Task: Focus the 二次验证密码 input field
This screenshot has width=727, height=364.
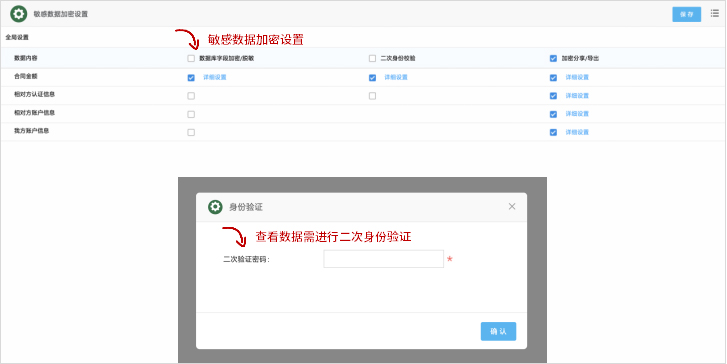Action: pyautogui.click(x=383, y=259)
